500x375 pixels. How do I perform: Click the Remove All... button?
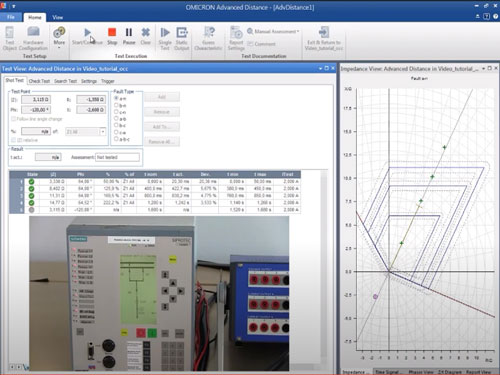coord(162,142)
